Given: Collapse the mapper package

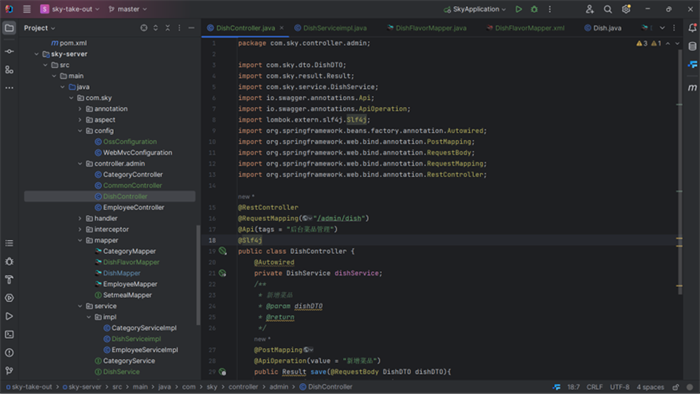Looking at the screenshot, I should point(80,241).
